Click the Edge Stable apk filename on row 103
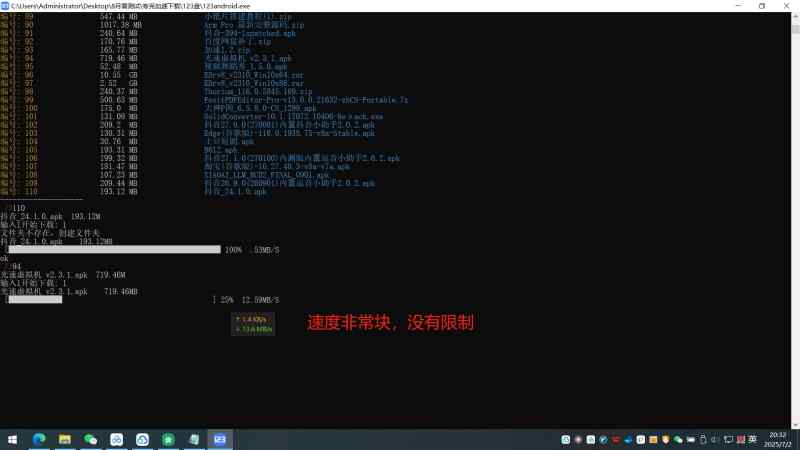Image resolution: width=800 pixels, height=450 pixels. click(289, 133)
